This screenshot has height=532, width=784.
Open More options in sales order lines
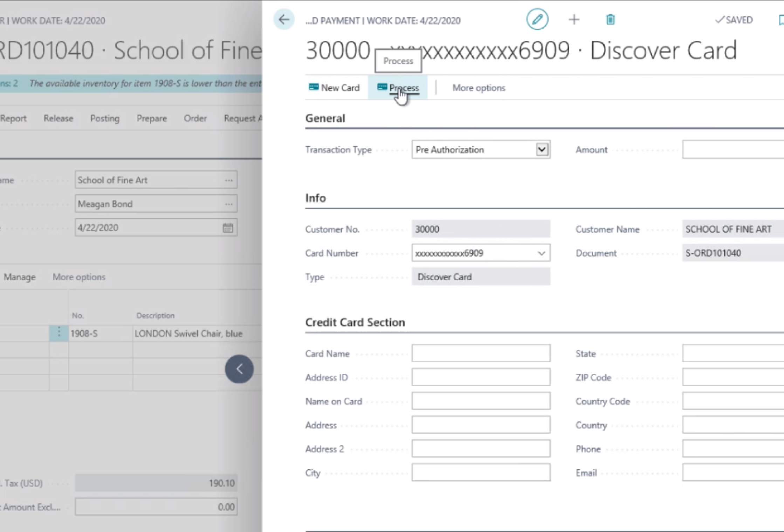pyautogui.click(x=79, y=277)
